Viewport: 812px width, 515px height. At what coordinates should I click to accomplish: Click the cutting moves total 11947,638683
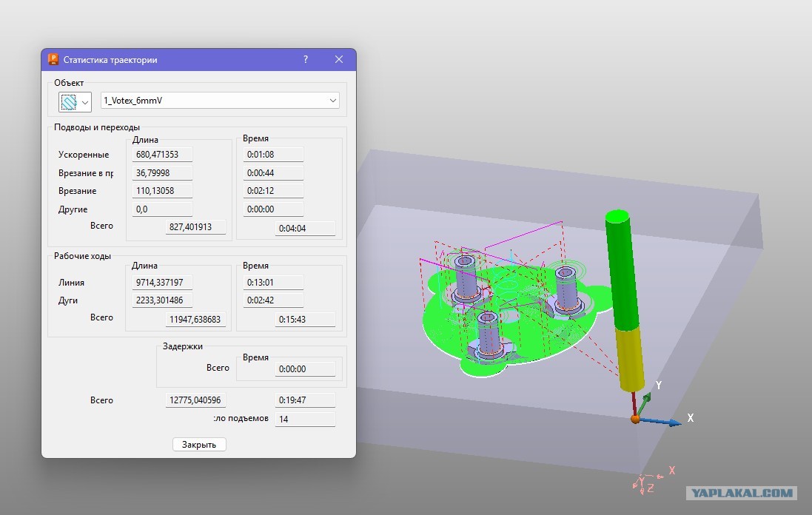pos(195,320)
